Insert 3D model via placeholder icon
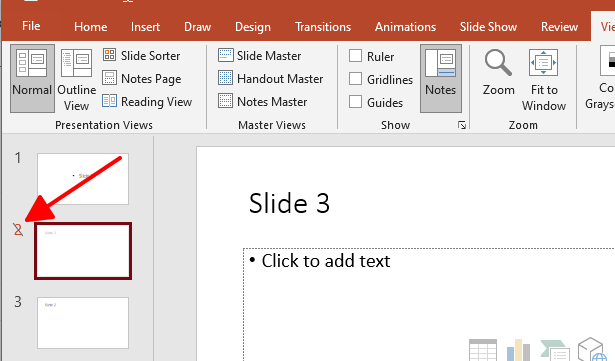The width and height of the screenshot is (615, 361). [591, 349]
